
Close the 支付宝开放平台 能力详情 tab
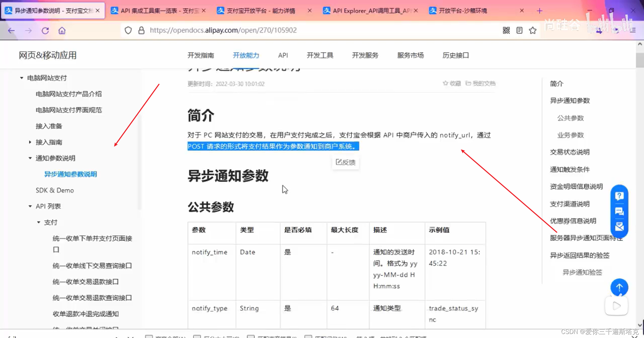click(x=310, y=11)
